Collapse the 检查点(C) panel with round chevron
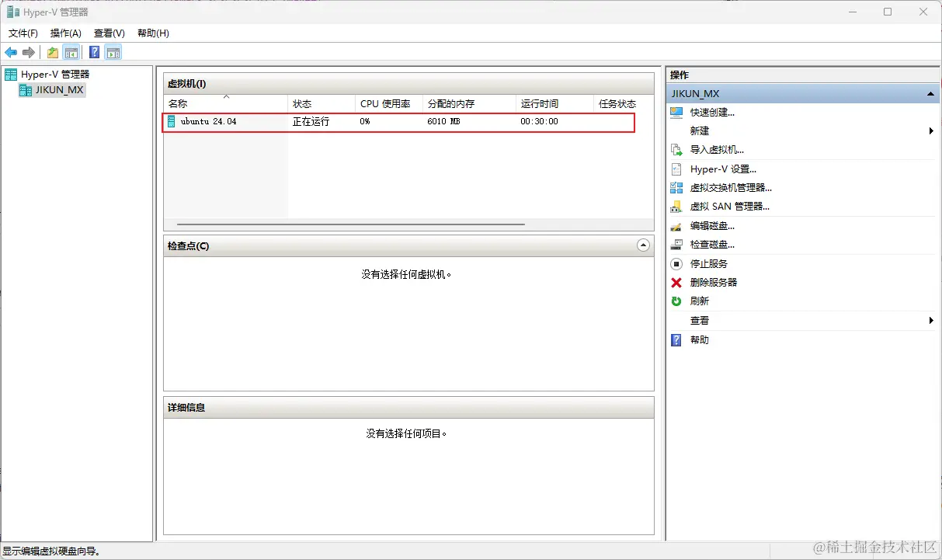 (643, 245)
